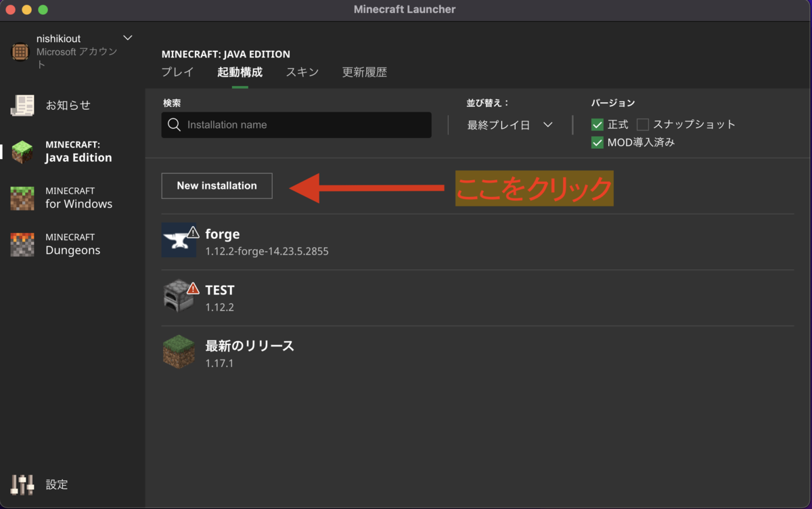Open settings sliders icon
The width and height of the screenshot is (812, 509).
coord(22,484)
